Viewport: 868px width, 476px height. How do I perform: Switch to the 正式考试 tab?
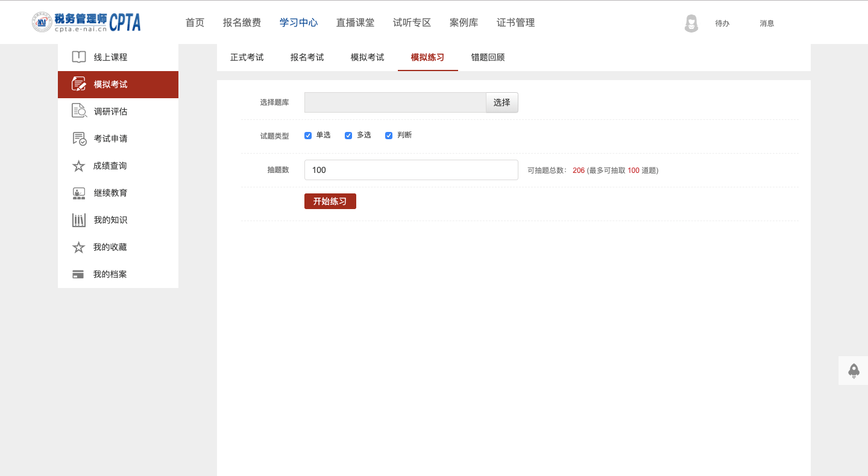[247, 58]
